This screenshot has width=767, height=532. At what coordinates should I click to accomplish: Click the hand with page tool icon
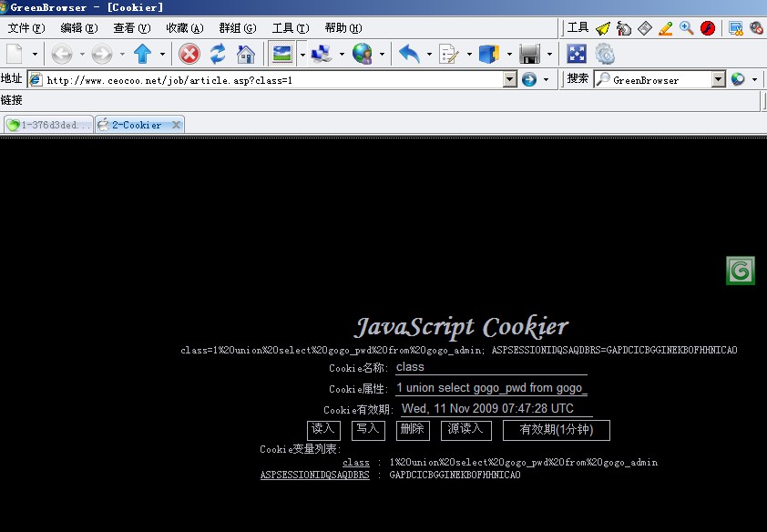pos(624,28)
